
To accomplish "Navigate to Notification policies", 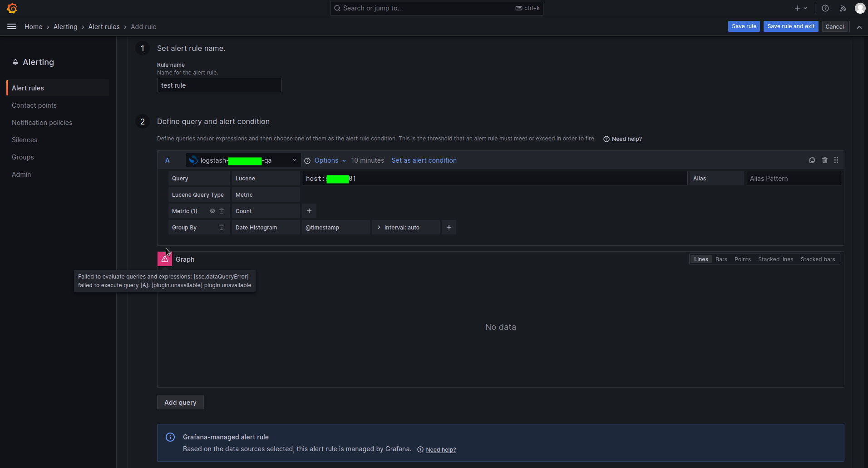I will [x=42, y=122].
